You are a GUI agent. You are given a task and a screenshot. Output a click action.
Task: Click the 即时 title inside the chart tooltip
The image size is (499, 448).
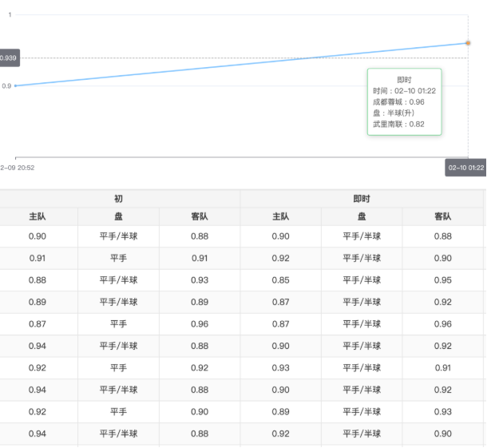click(404, 80)
